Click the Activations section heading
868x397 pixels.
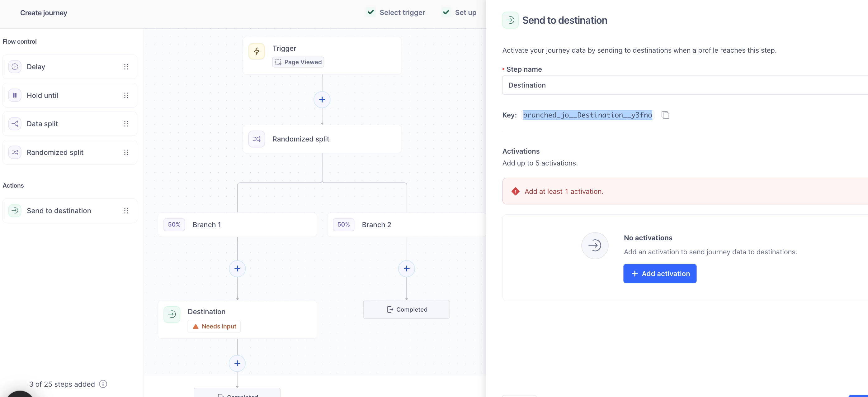pos(521,151)
